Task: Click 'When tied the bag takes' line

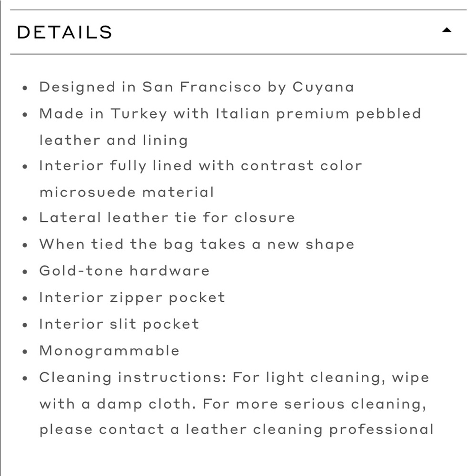Action: pos(197,245)
